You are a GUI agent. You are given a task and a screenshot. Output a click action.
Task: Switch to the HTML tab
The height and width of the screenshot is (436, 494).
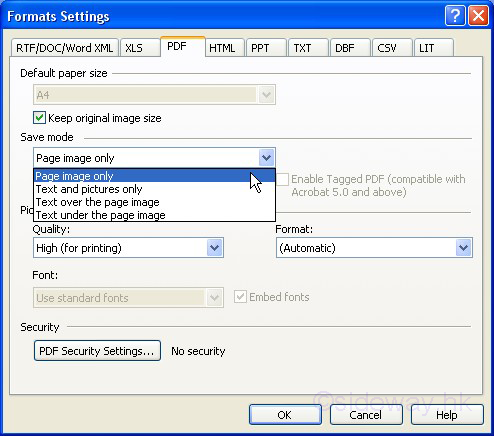pos(222,48)
